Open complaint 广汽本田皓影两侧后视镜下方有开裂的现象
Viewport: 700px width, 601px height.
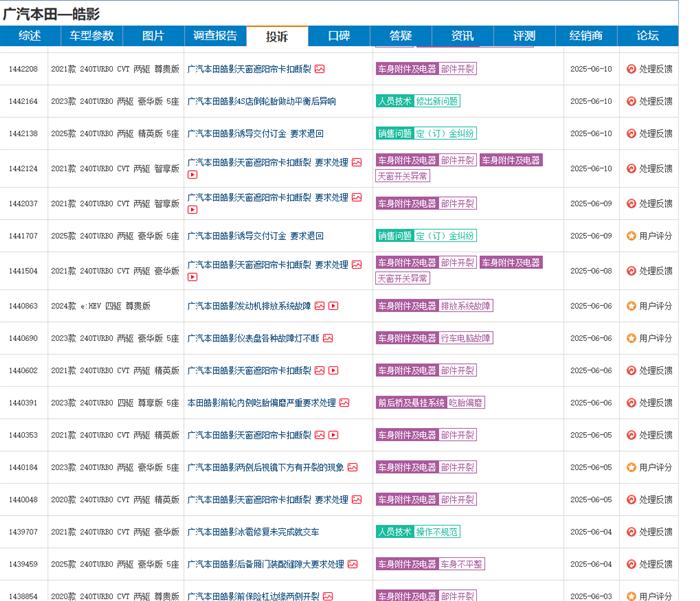click(266, 467)
